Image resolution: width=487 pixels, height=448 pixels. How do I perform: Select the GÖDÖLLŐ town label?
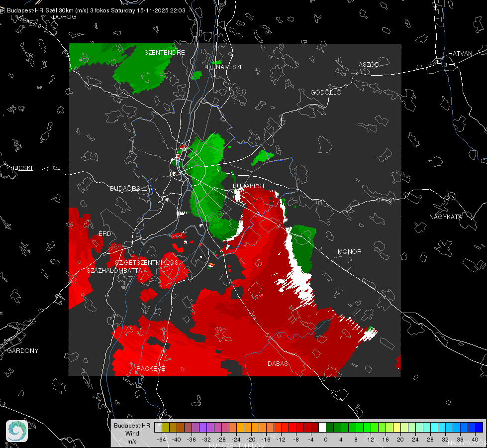[326, 92]
